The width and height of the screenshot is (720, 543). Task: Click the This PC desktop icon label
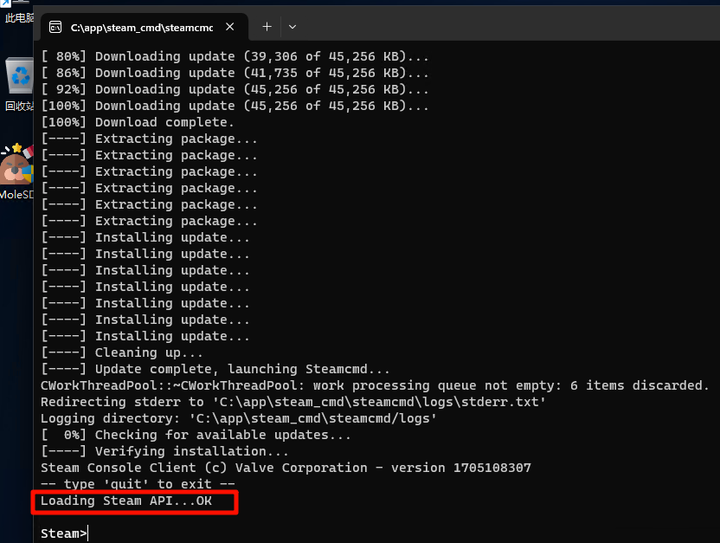click(18, 17)
